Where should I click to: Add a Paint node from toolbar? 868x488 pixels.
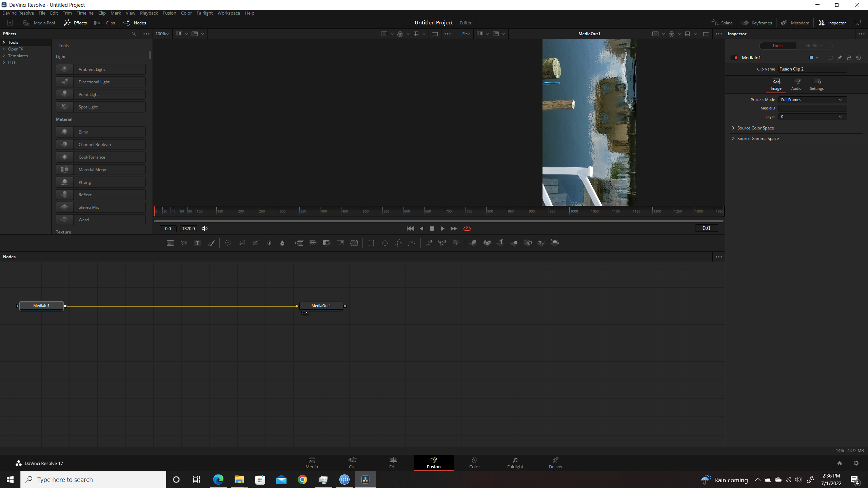pos(211,243)
